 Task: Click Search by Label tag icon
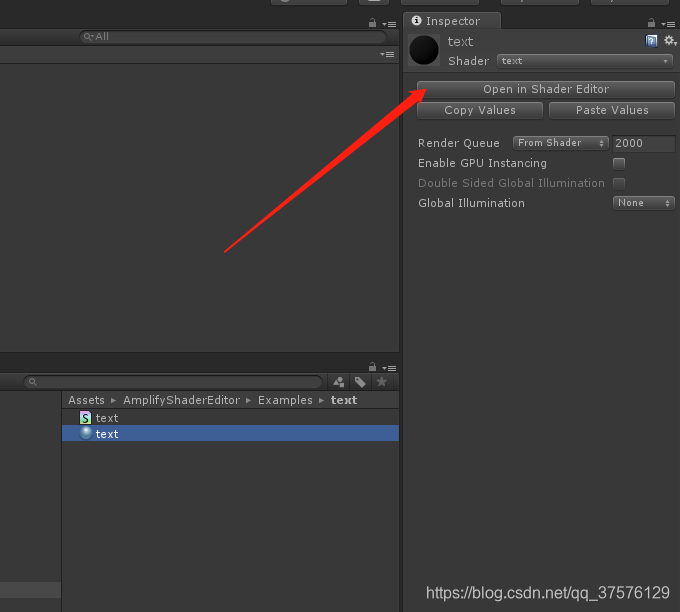pyautogui.click(x=360, y=382)
